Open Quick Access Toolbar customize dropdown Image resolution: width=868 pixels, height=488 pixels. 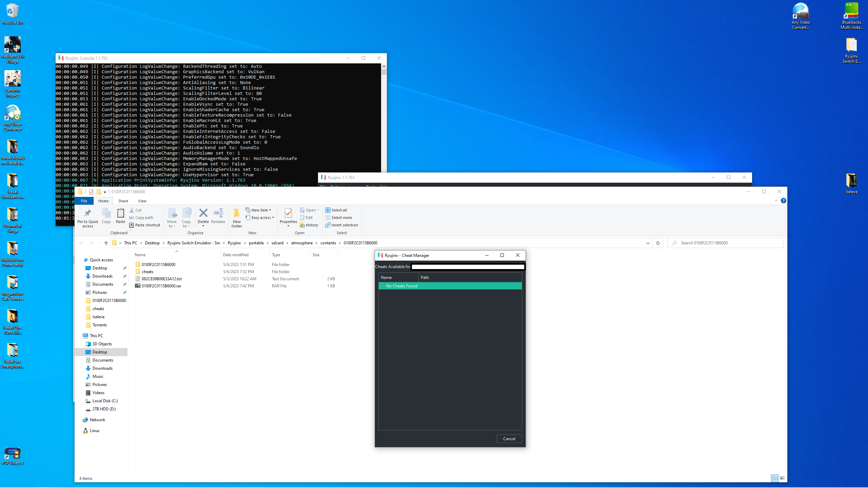point(105,192)
